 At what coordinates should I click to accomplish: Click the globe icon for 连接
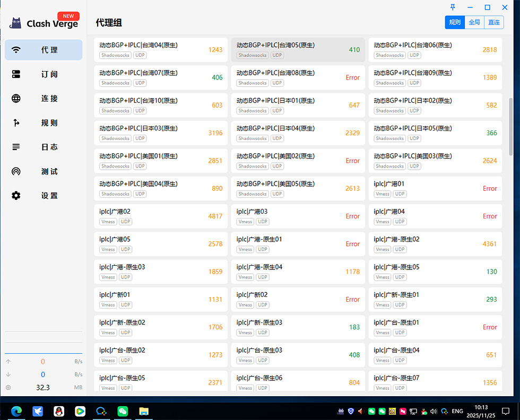[x=16, y=98]
